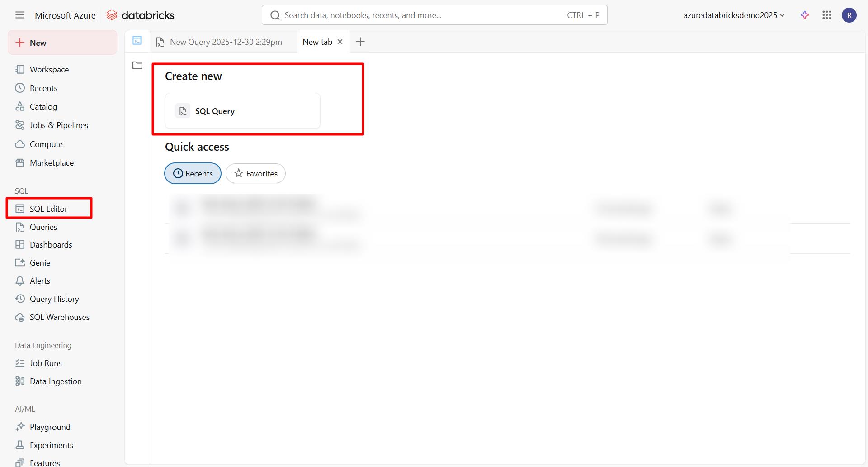
Task: Click the Playground sparkle icon
Action: [20, 427]
